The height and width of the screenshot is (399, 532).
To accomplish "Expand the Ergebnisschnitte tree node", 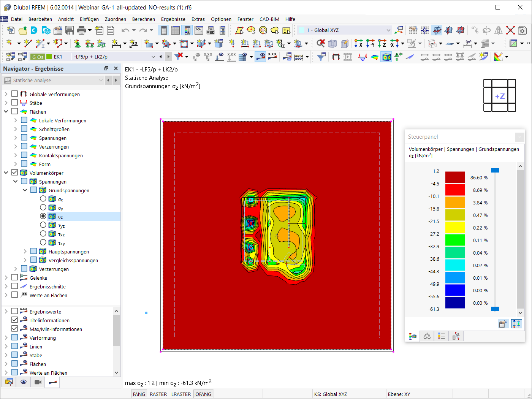I will pos(6,286).
